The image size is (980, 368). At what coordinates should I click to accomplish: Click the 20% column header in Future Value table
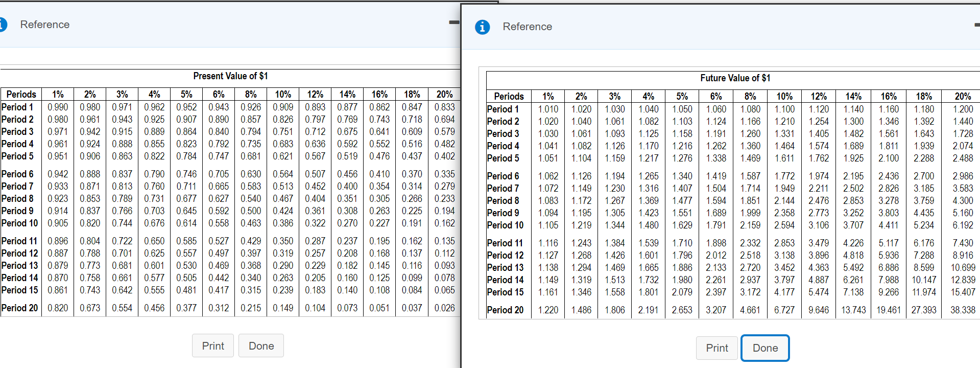coord(963,96)
